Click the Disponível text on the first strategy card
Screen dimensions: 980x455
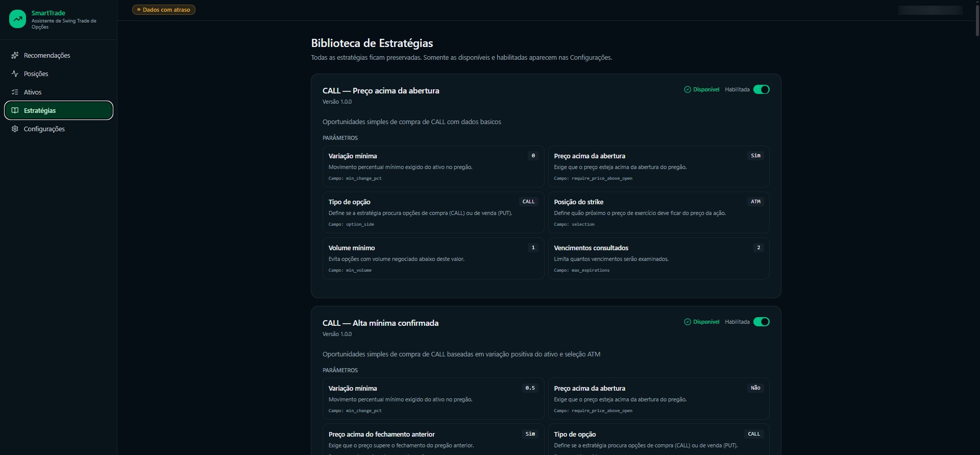click(706, 89)
